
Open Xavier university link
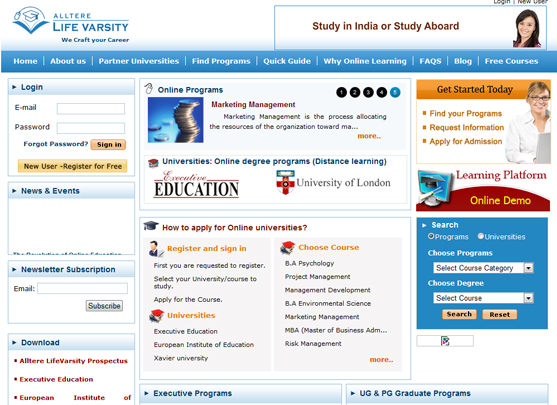(181, 358)
